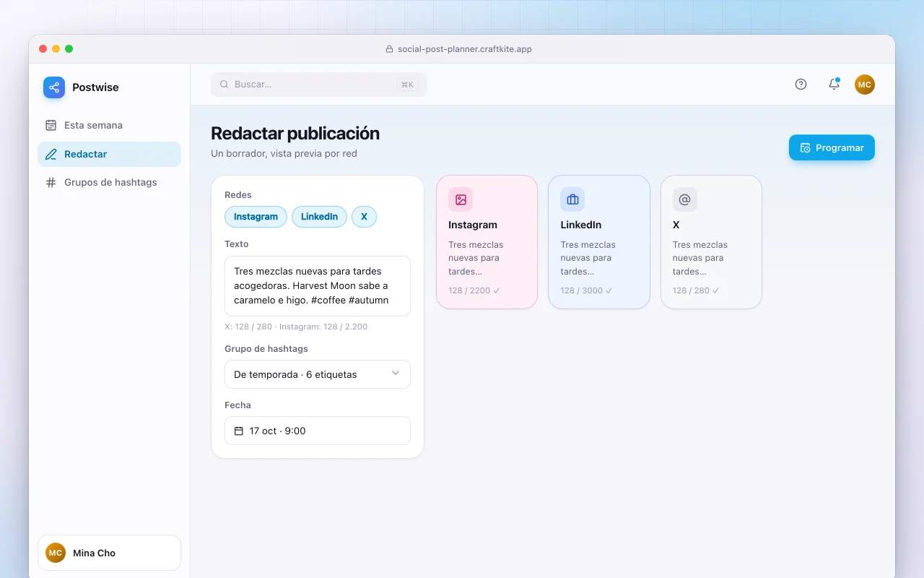Open the Mina Cho account menu in the sidebar
924x578 pixels.
point(109,553)
